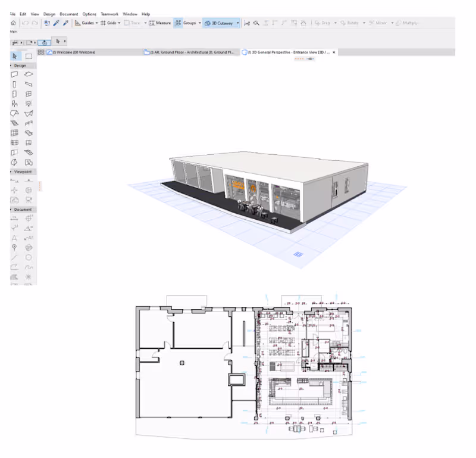Open the Guides dropdown menu
The height and width of the screenshot is (458, 476).
tap(97, 24)
